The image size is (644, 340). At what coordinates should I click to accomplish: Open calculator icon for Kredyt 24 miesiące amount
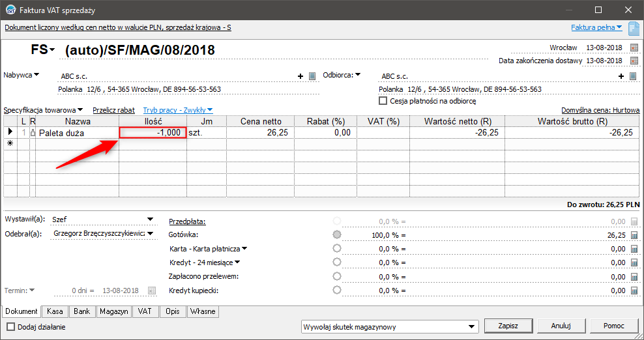click(x=634, y=262)
